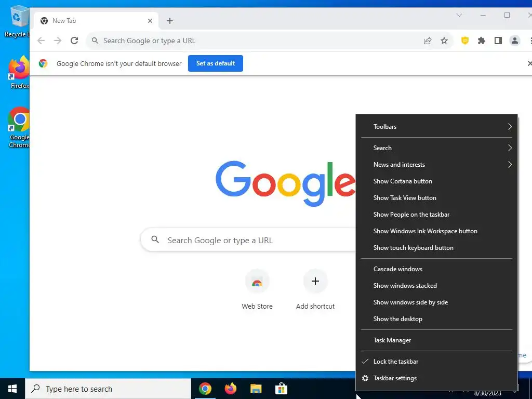Expand the Toolbars submenu arrow
This screenshot has height=399, width=532.
[510, 127]
